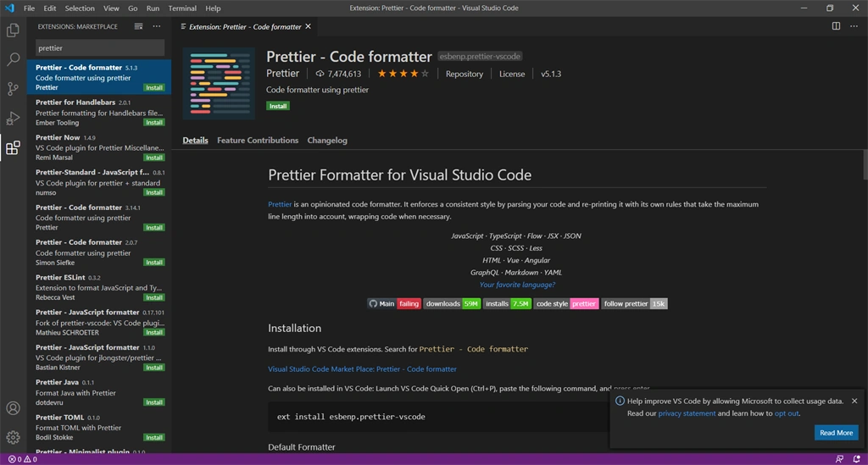
Task: Open Extensions panel more actions menu
Action: (x=157, y=26)
